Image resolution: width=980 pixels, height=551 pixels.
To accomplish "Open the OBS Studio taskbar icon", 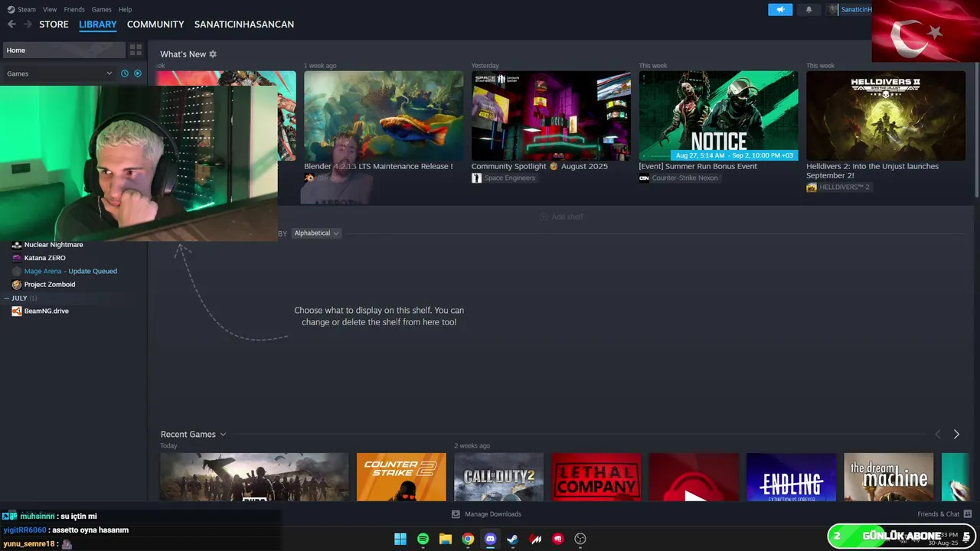I will 580,539.
